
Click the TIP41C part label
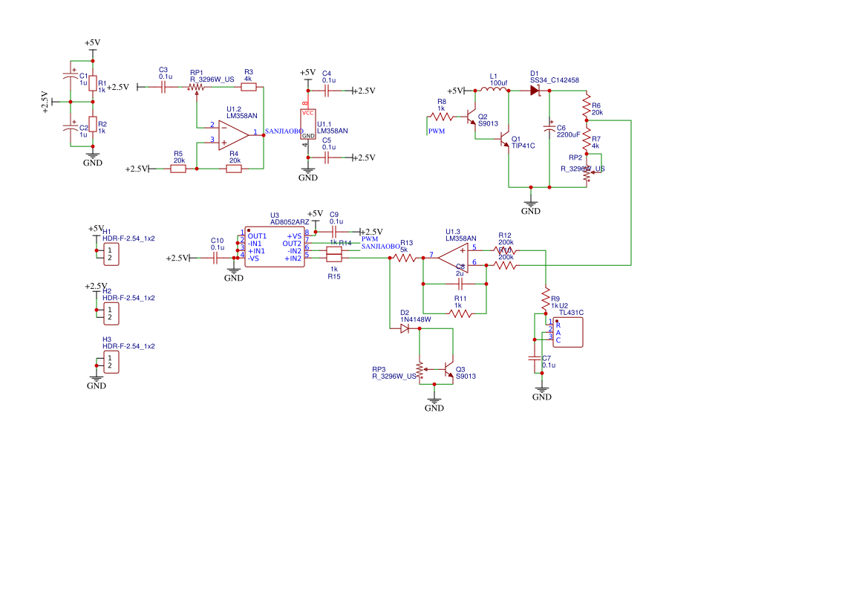[523, 146]
